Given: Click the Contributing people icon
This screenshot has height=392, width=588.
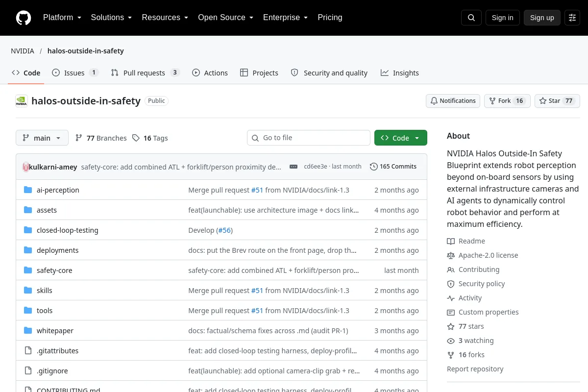Looking at the screenshot, I should point(451,269).
